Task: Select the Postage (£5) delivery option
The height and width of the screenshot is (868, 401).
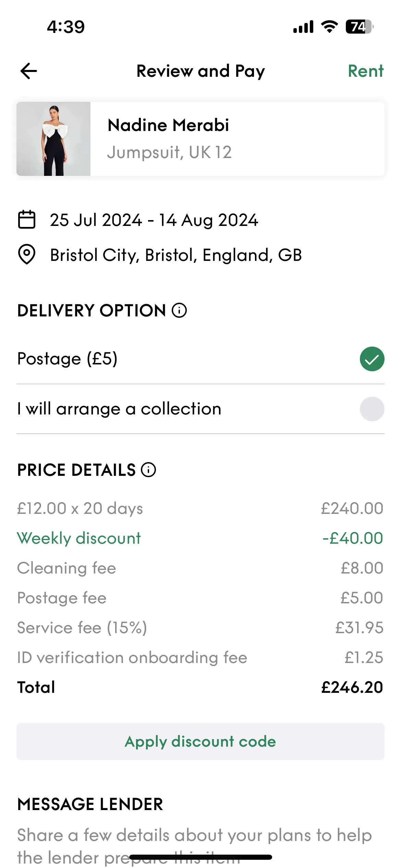Action: [200, 359]
